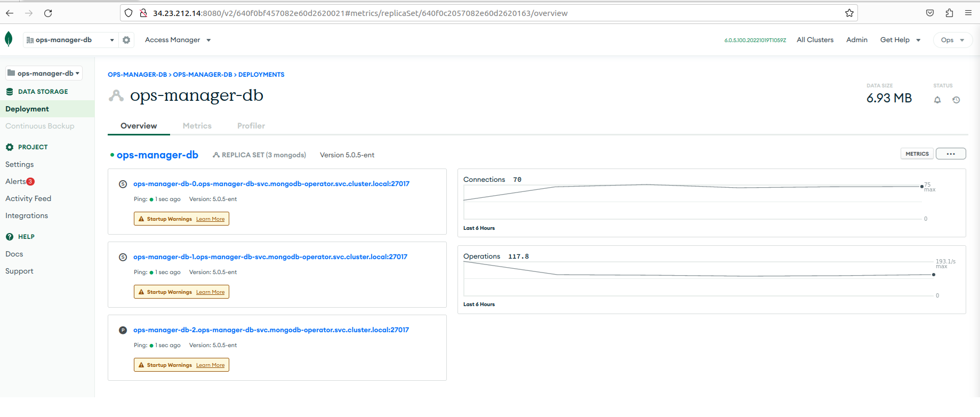Select Deployment in the sidebar
Image resolution: width=980 pixels, height=417 pixels.
point(47,109)
